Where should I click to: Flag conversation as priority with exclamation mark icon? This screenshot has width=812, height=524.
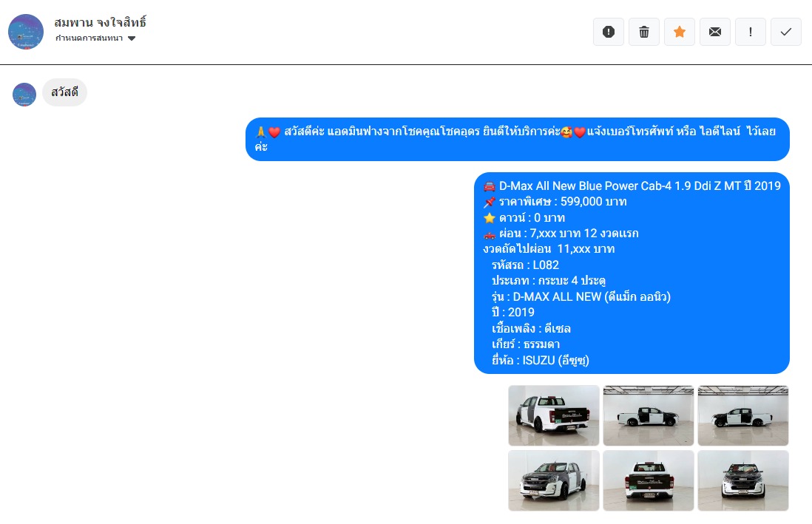[x=751, y=32]
